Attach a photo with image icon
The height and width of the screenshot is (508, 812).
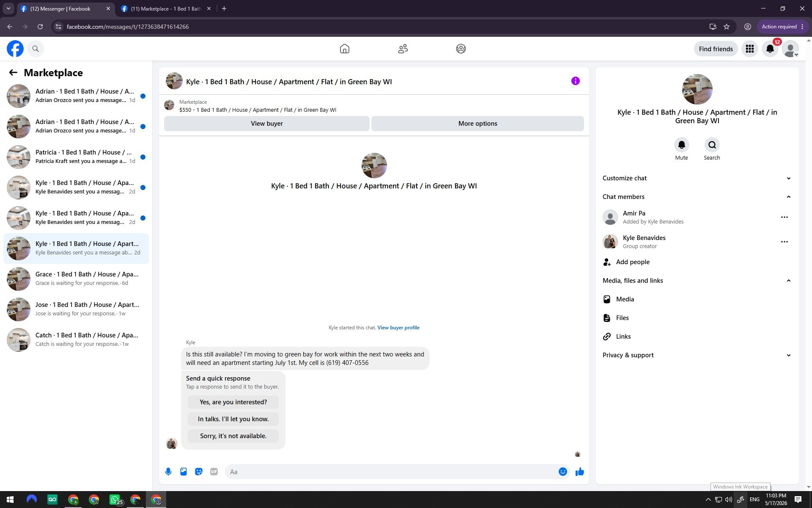184,472
